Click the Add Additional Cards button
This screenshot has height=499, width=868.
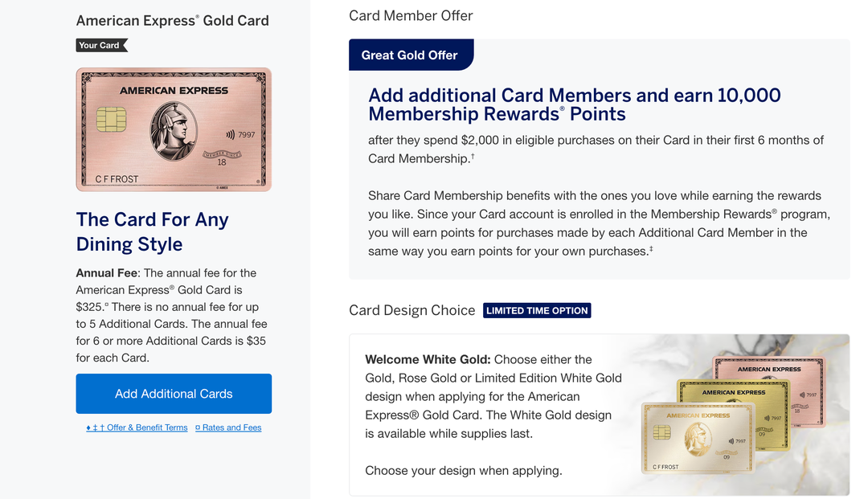174,394
